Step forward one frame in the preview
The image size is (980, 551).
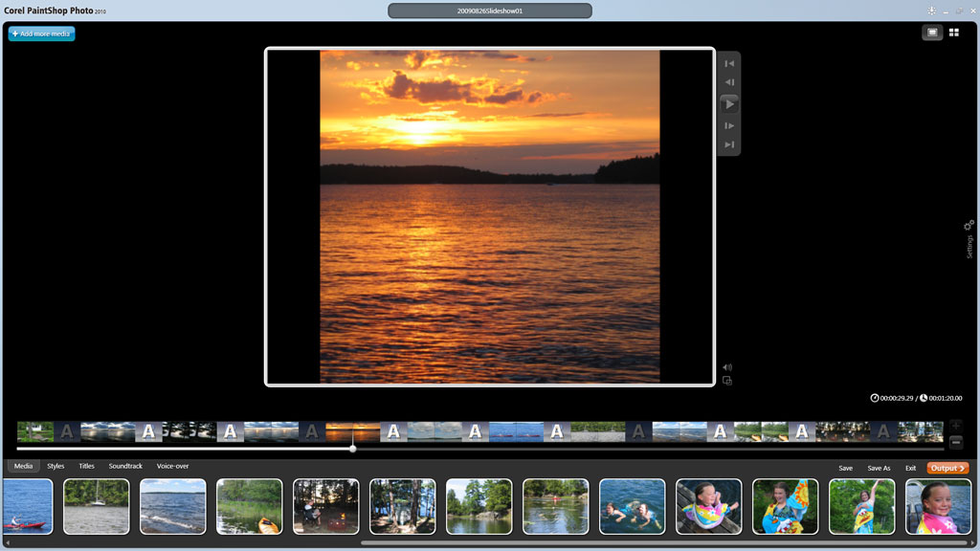[x=729, y=124]
